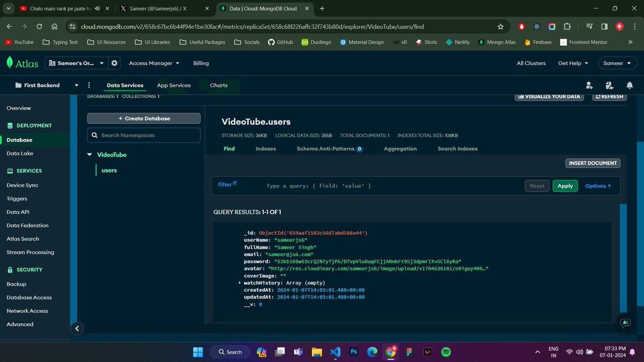Open the Mongo Atlas bookmark
The width and height of the screenshot is (644, 362).
coord(496,42)
